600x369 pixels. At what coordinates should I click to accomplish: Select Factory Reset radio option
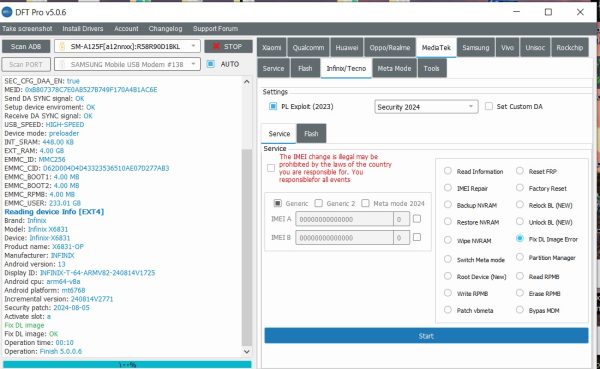[x=519, y=188]
